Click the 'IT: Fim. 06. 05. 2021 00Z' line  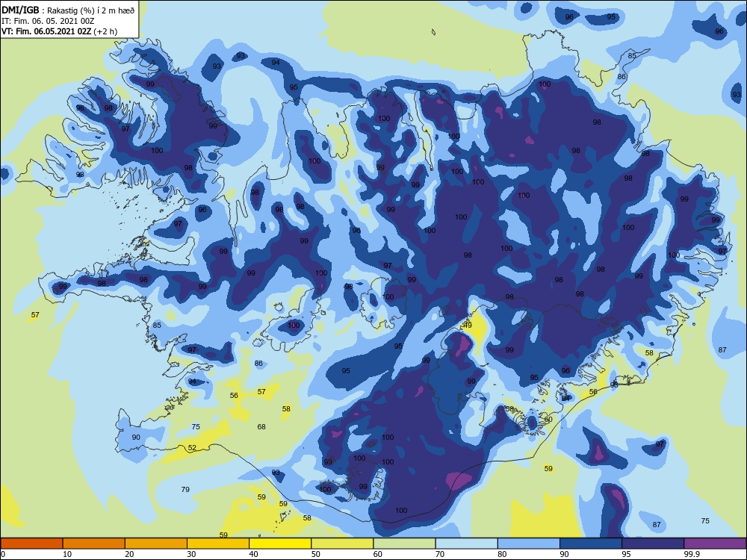[x=48, y=21]
